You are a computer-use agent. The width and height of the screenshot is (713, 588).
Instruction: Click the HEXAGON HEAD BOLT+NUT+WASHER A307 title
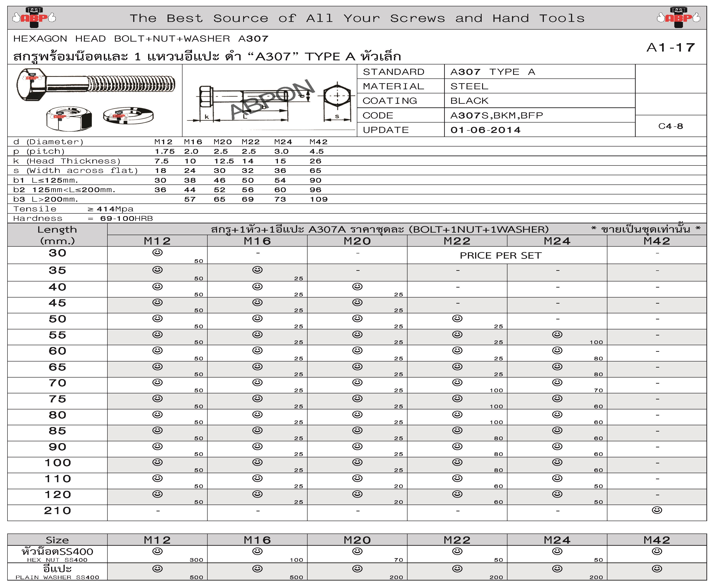tap(141, 39)
